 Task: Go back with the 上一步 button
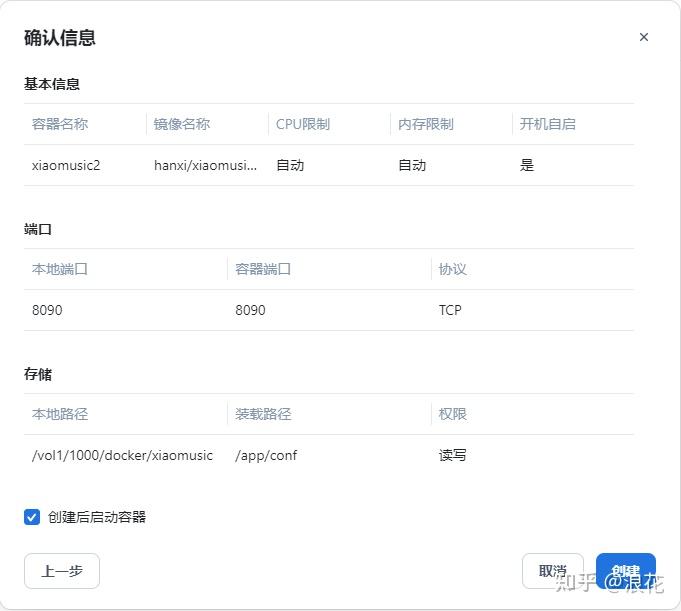(x=62, y=571)
